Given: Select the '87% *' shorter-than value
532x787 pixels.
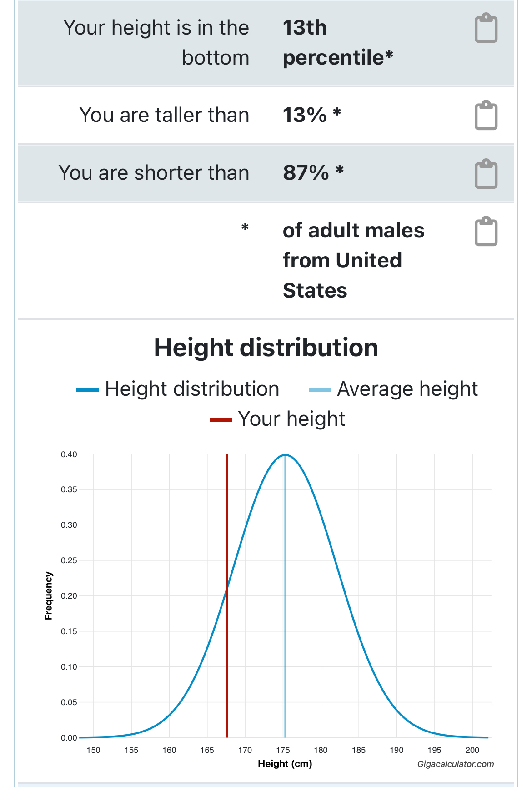Looking at the screenshot, I should [313, 173].
